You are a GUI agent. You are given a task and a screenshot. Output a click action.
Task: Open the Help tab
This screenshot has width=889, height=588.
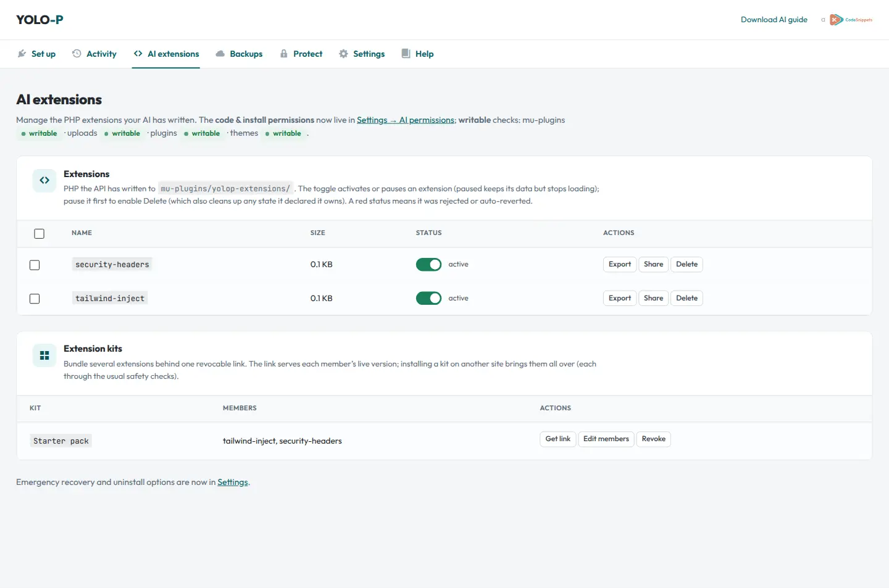pyautogui.click(x=417, y=54)
